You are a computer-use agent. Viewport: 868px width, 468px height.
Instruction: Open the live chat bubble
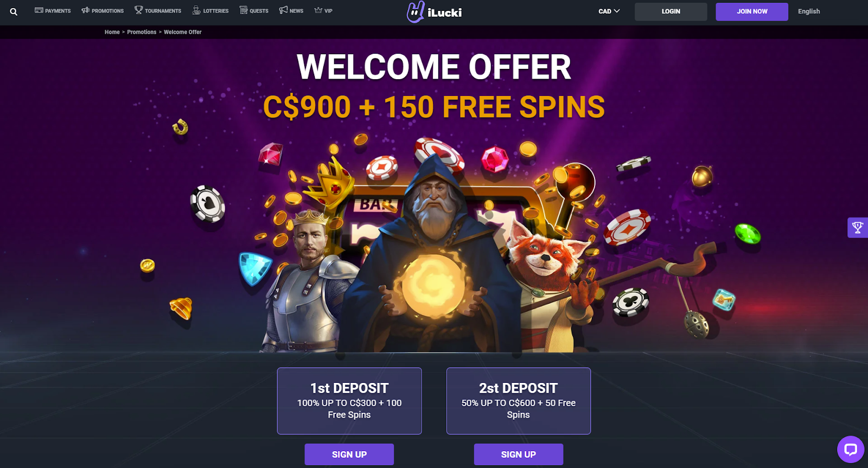850,449
